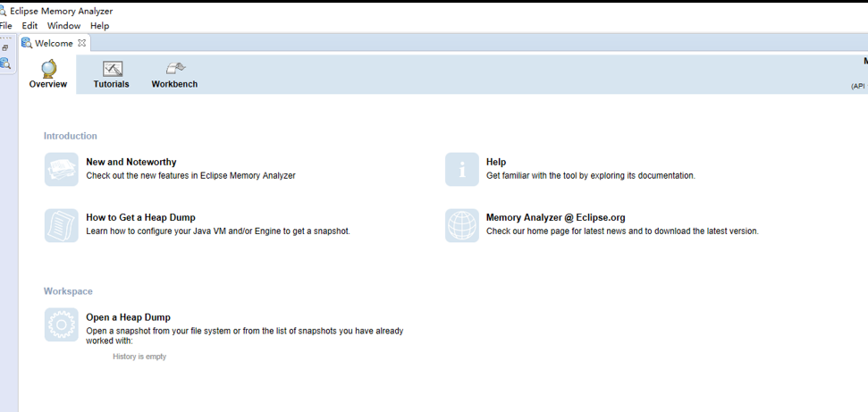Click 'Check our home page for latest news' text
The width and height of the screenshot is (868, 412).
622,231
